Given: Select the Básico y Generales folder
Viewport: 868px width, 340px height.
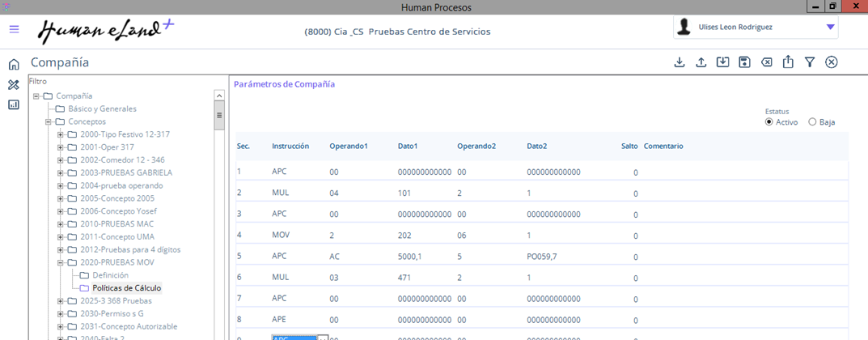Looking at the screenshot, I should coord(102,108).
